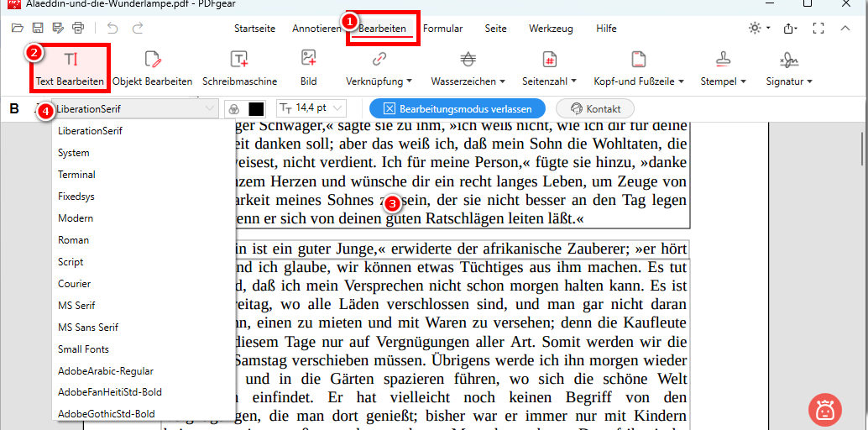The width and height of the screenshot is (868, 430).
Task: Switch to the Werkzeug tab
Action: coord(551,29)
